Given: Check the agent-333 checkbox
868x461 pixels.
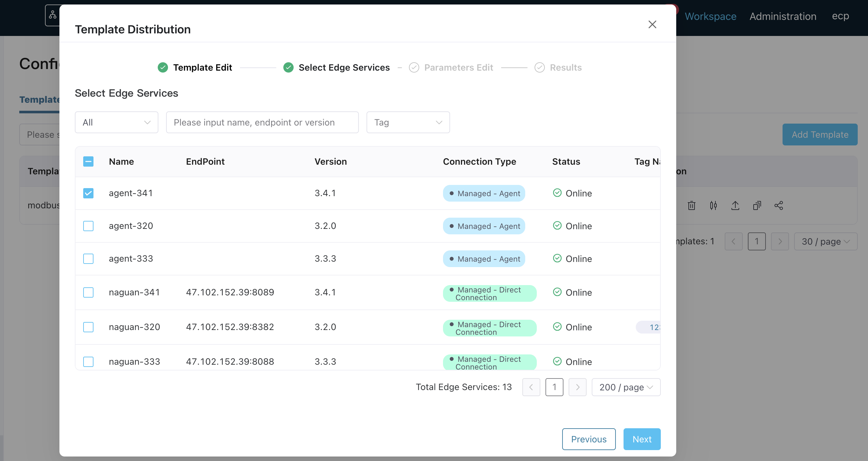Looking at the screenshot, I should coord(88,259).
